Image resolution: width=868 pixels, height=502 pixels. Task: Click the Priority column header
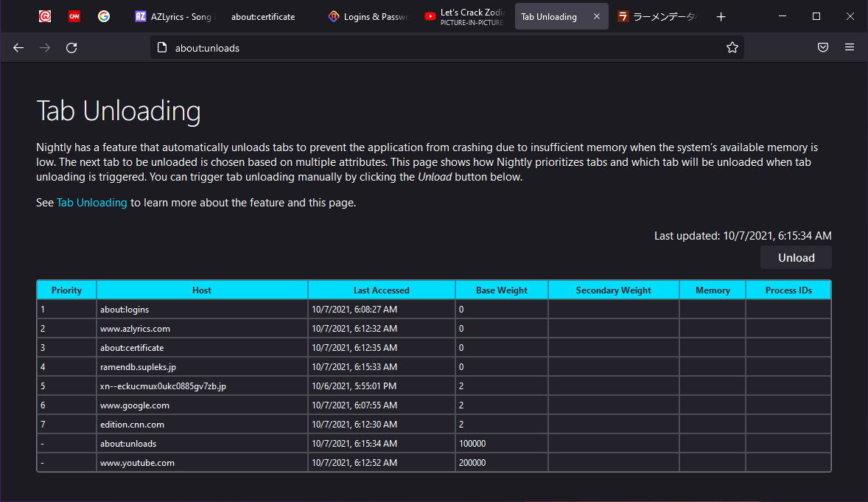pos(66,290)
